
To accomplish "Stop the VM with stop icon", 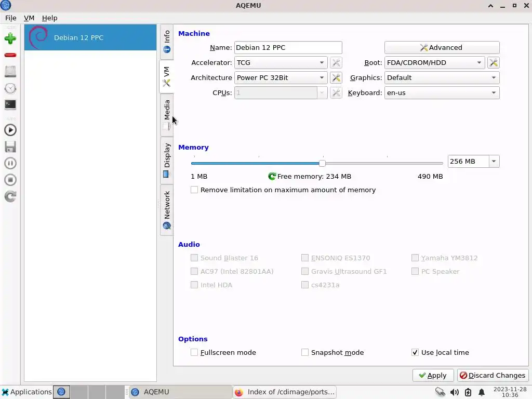I will coord(10,180).
